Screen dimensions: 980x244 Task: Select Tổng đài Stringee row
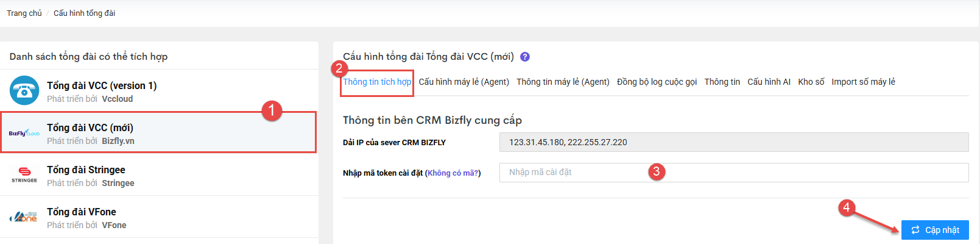click(159, 175)
